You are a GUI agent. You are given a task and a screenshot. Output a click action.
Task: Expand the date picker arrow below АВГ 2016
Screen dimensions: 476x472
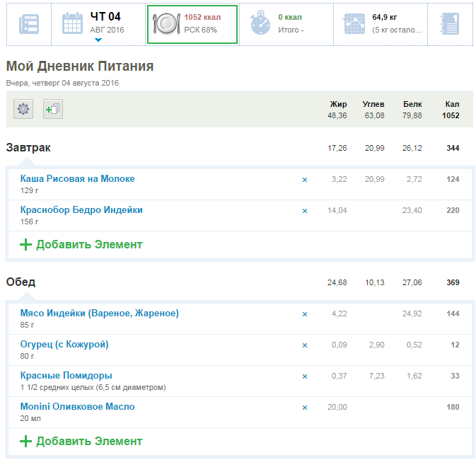pos(98,40)
